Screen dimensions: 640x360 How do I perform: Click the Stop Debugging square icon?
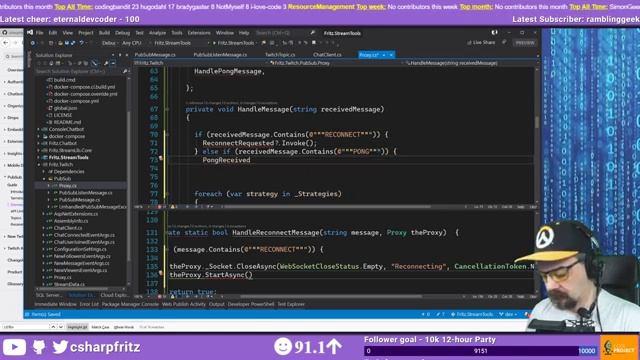point(313,42)
